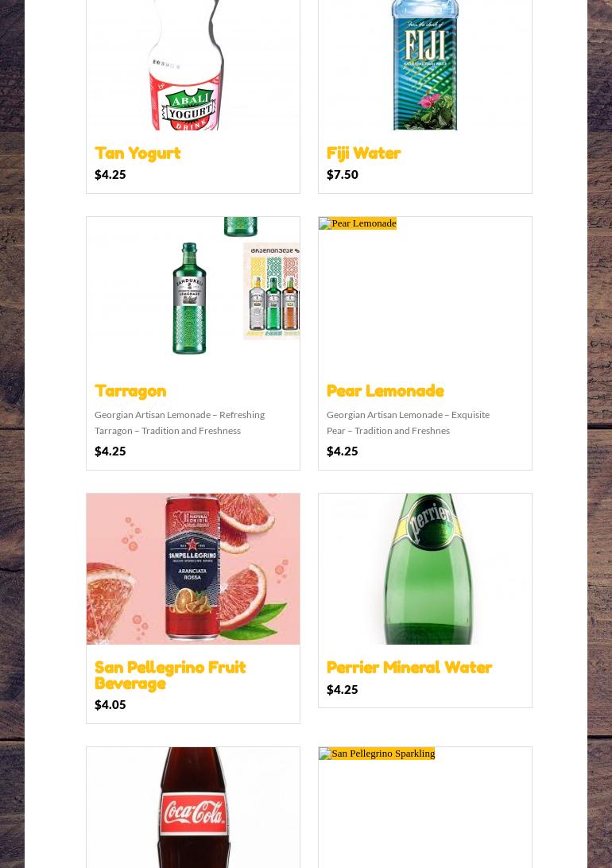Open the Fiji Water product title

coord(363,153)
